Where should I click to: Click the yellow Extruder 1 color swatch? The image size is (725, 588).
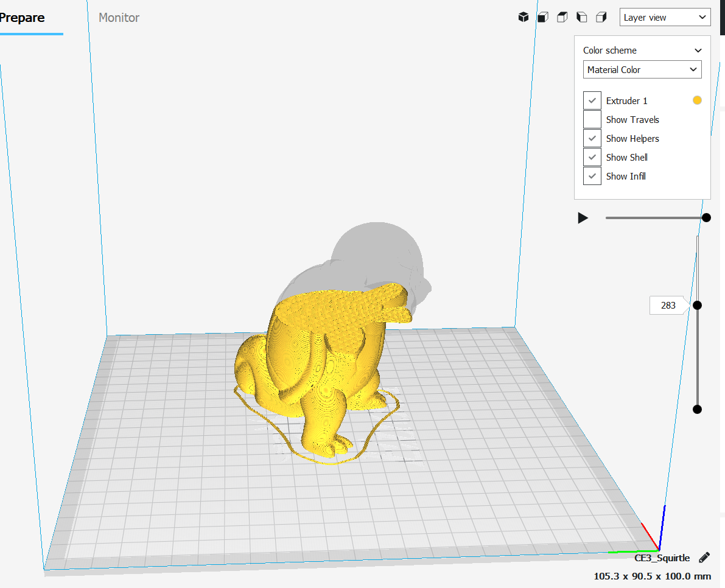coord(697,100)
